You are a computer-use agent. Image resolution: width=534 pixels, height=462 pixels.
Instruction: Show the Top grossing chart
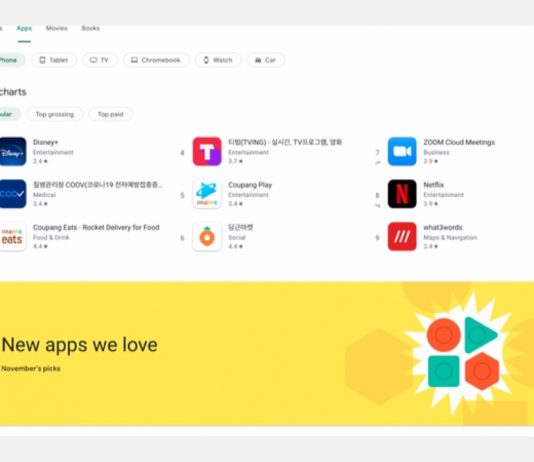click(55, 114)
